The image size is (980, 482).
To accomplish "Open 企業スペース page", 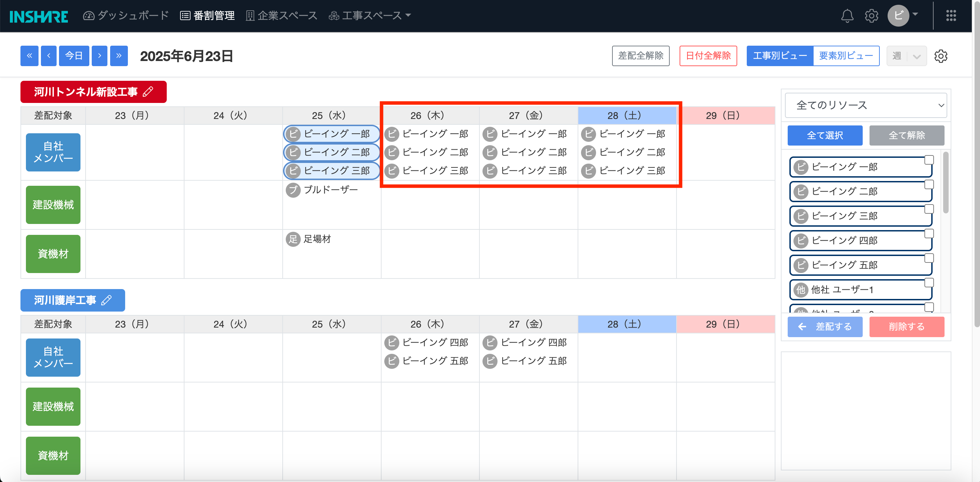I will 282,16.
